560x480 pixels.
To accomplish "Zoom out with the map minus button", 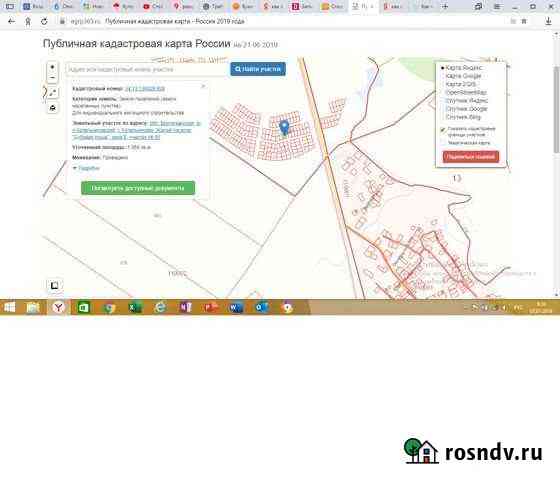I will click(52, 78).
